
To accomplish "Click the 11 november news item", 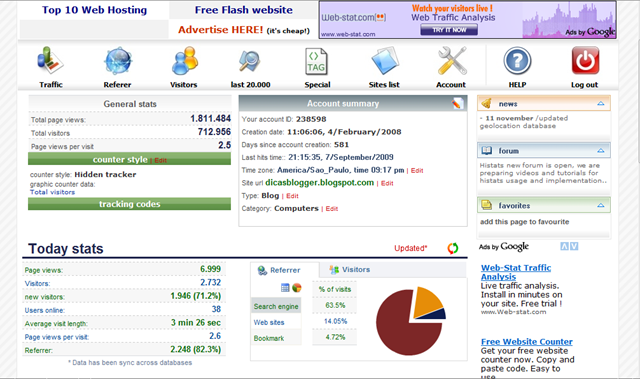I will pyautogui.click(x=524, y=122).
